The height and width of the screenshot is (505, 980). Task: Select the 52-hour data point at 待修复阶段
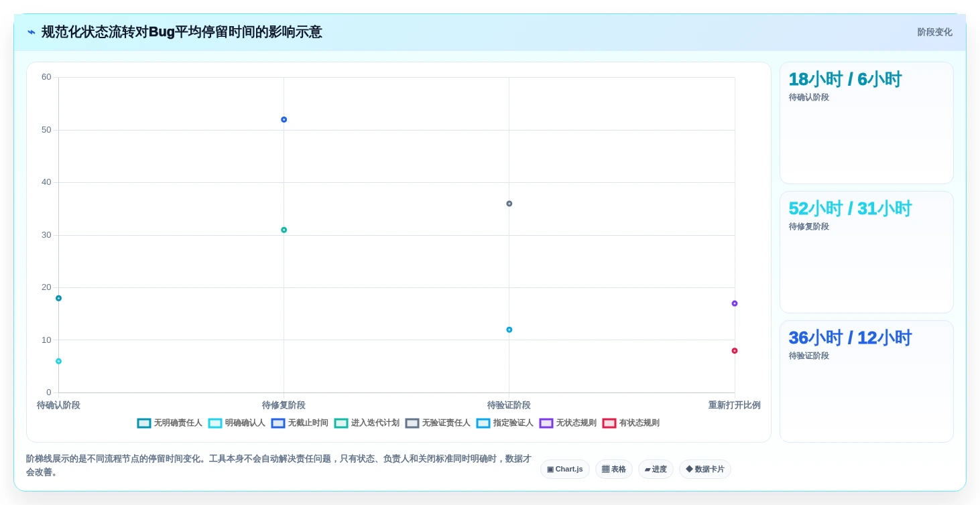tap(284, 120)
